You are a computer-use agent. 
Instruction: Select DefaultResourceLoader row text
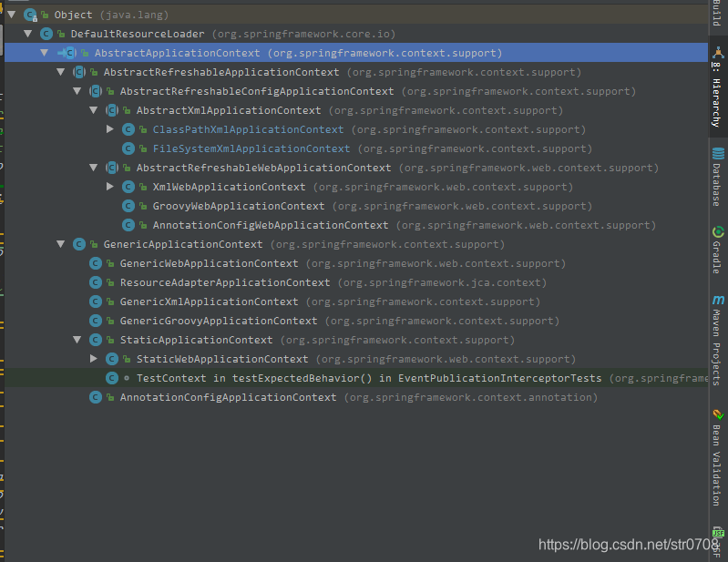[233, 34]
